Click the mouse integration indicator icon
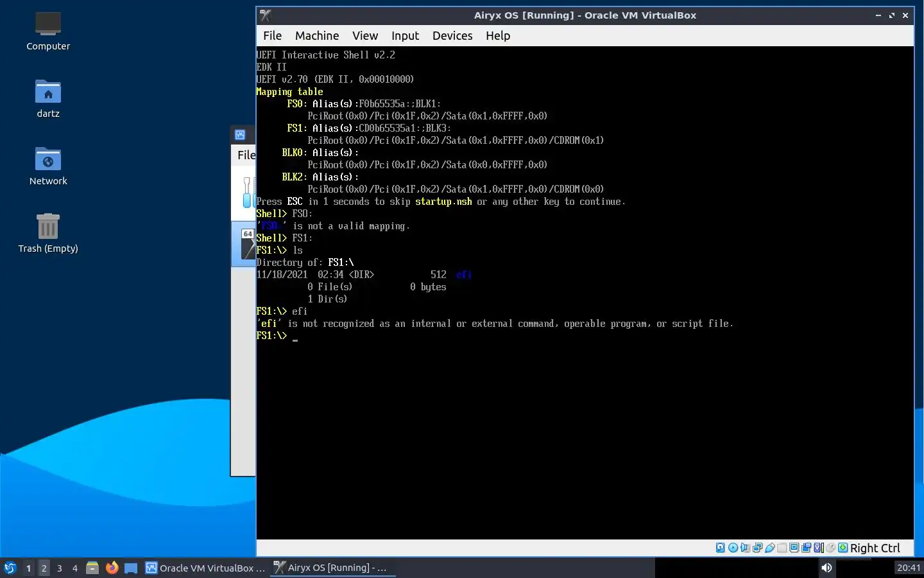This screenshot has width=924, height=578. click(830, 548)
